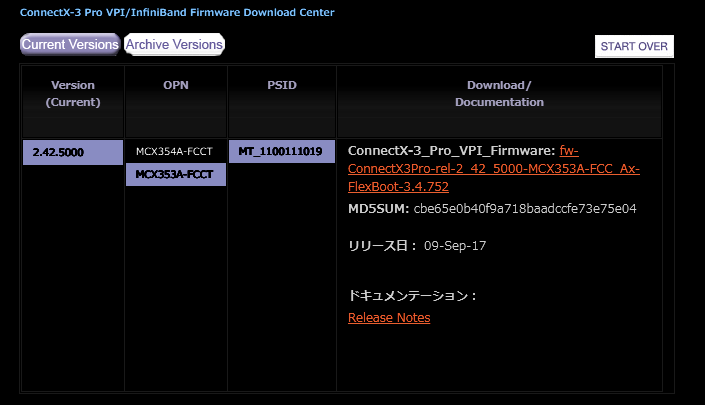Choose the MCX354A-FCCT OPN entry
This screenshot has height=405, width=705.
coord(176,152)
